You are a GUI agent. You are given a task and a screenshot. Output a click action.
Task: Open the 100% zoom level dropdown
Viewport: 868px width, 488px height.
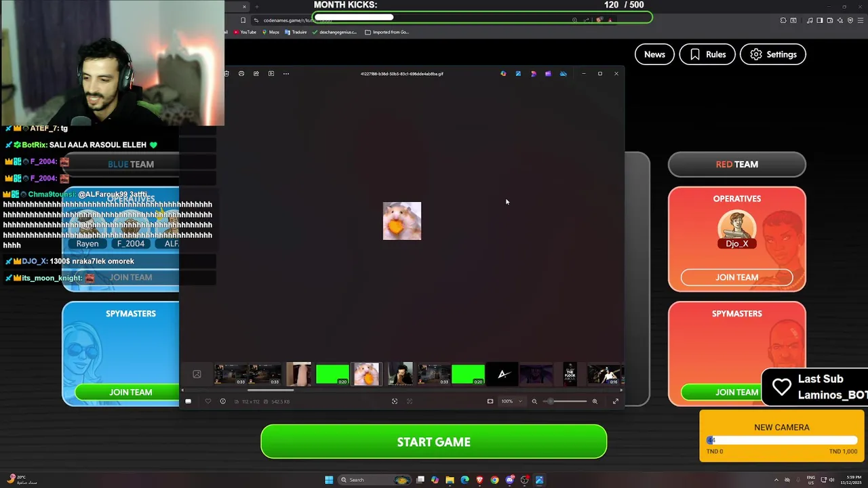(512, 401)
